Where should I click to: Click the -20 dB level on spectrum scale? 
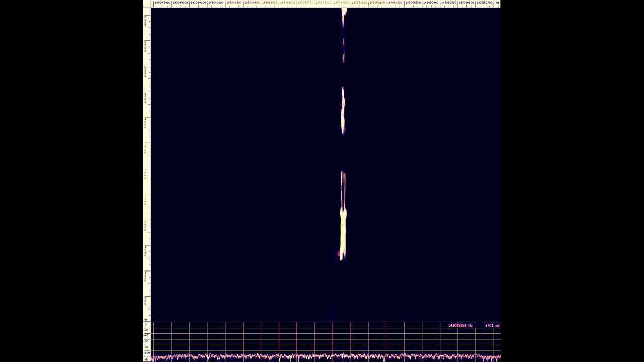(x=146, y=330)
